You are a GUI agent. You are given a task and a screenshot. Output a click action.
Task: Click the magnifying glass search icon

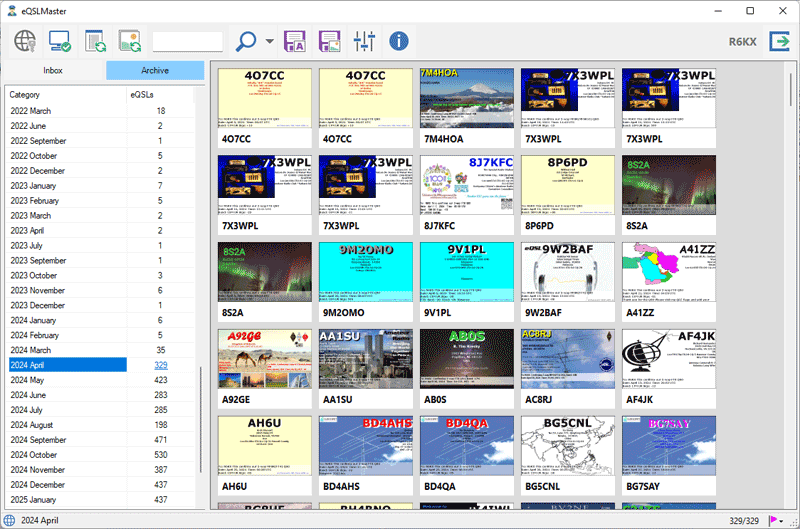[x=245, y=41]
